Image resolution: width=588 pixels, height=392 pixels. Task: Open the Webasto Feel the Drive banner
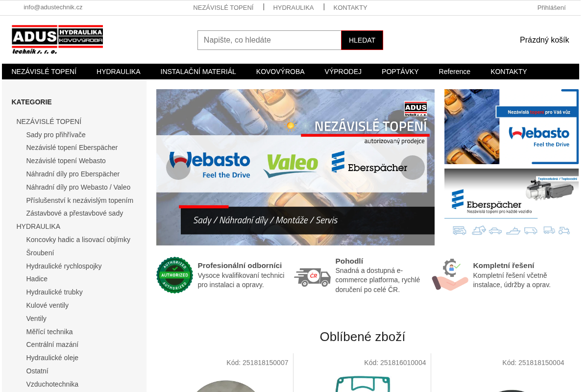(x=512, y=126)
